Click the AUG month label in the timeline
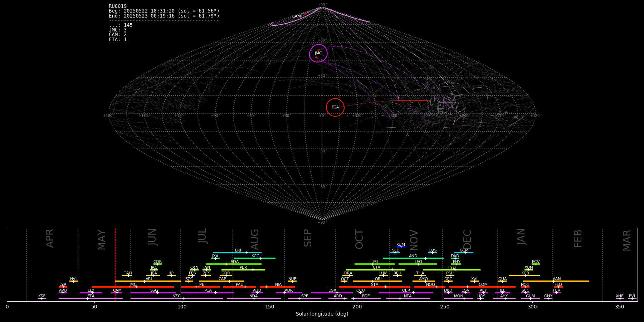 tap(255, 239)
